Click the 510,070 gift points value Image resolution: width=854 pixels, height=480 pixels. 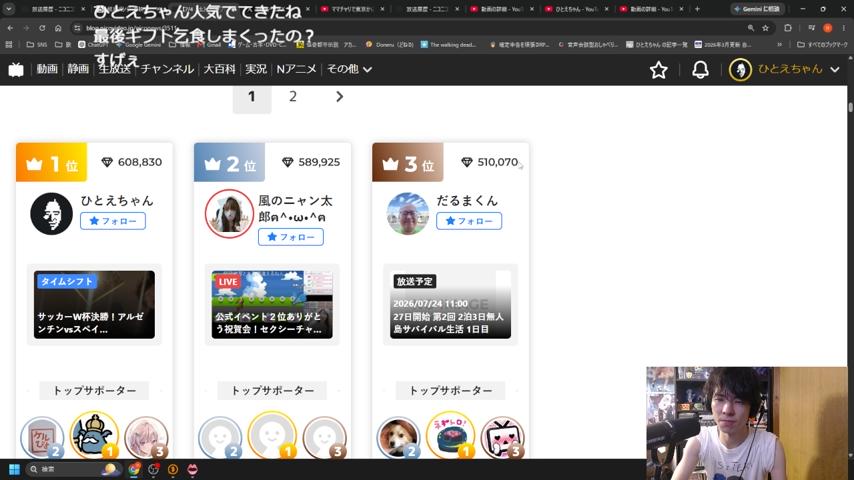(497, 162)
